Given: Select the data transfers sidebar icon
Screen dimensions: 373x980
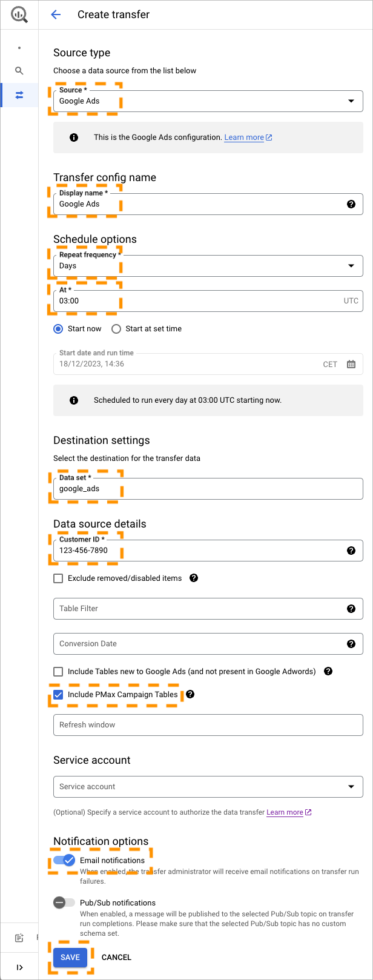Looking at the screenshot, I should (x=19, y=95).
